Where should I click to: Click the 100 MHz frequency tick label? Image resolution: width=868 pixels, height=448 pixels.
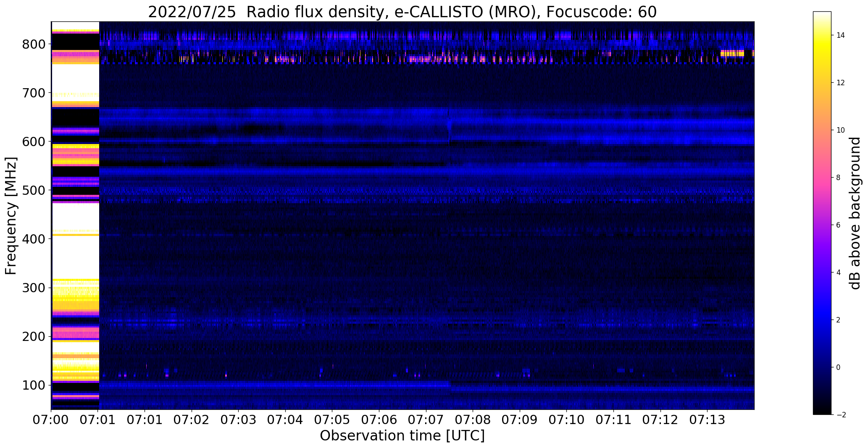34,385
